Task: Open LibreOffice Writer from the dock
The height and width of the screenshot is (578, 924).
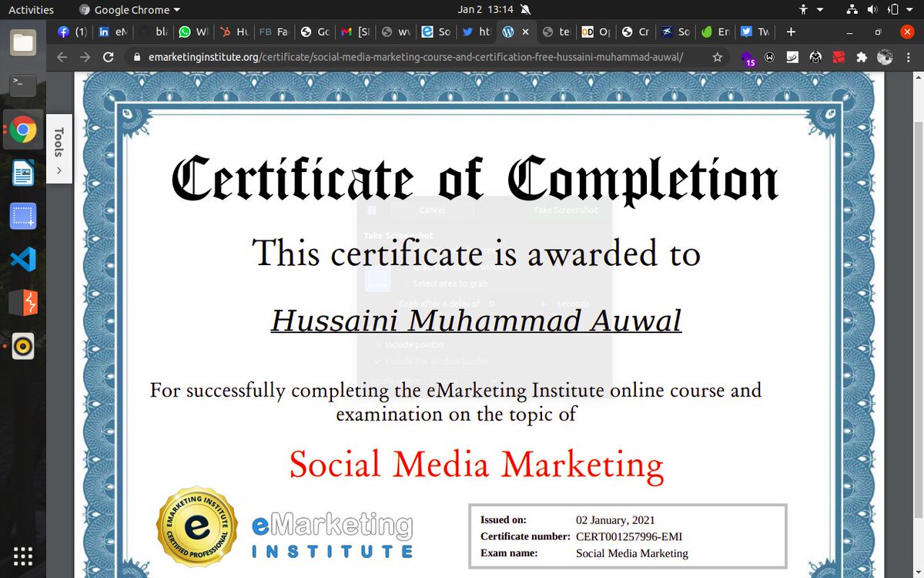Action: coord(23,173)
